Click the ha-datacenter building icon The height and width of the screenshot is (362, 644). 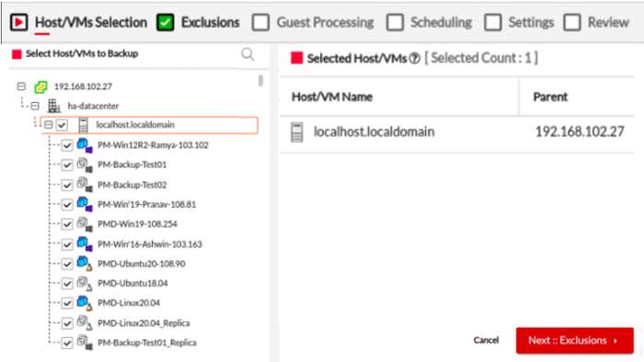[53, 106]
